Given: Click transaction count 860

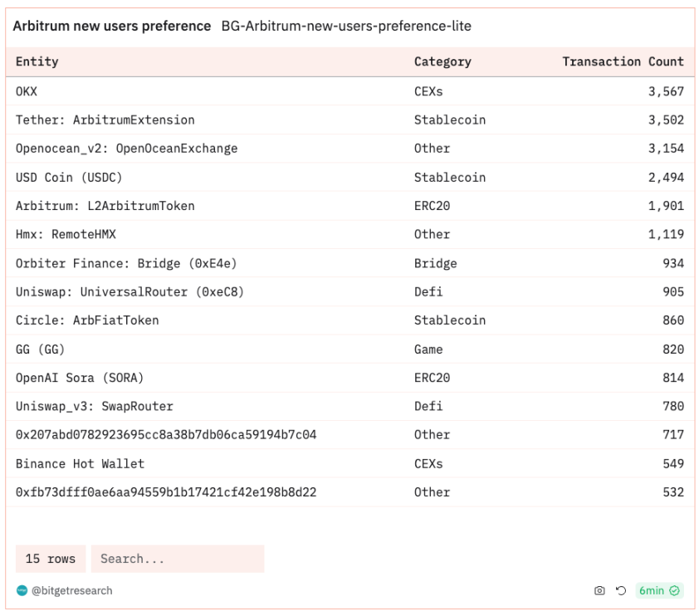Looking at the screenshot, I should pos(673,320).
